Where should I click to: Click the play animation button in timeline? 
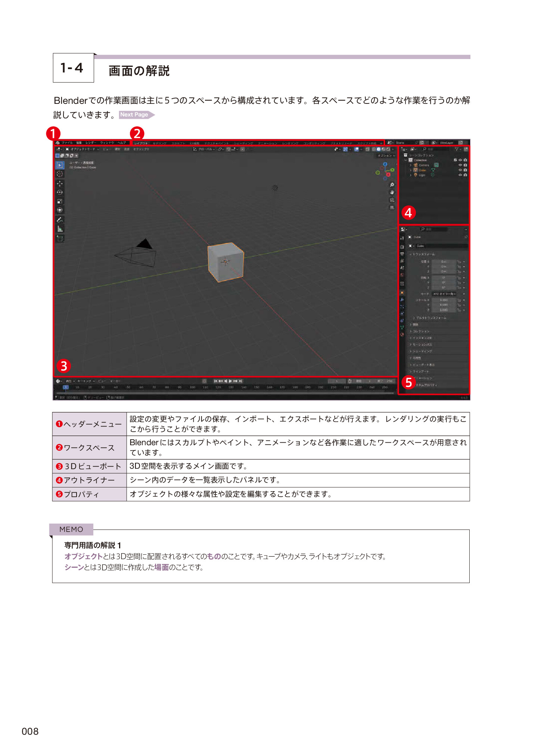pyautogui.click(x=230, y=381)
